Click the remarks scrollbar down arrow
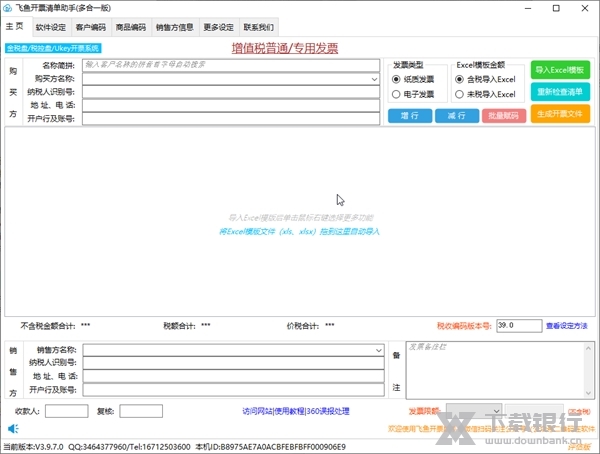The image size is (600, 454). pos(589,394)
